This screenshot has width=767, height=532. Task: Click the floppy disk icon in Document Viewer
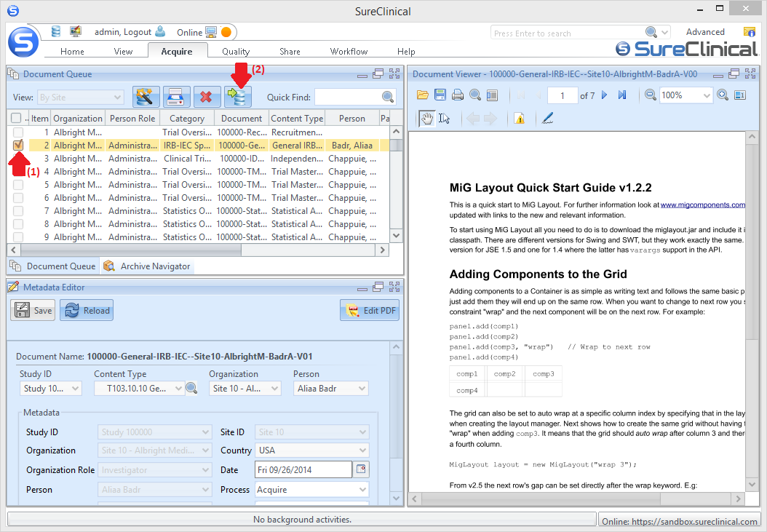click(x=440, y=95)
